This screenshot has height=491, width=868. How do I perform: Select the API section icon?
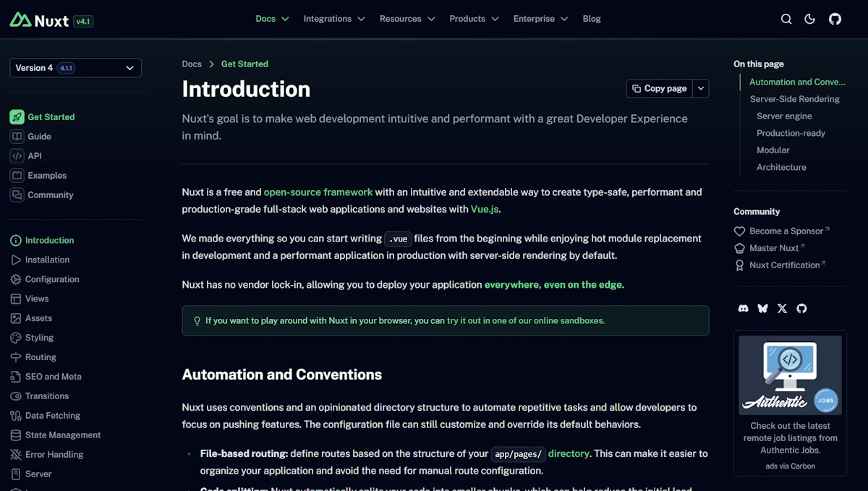(17, 155)
